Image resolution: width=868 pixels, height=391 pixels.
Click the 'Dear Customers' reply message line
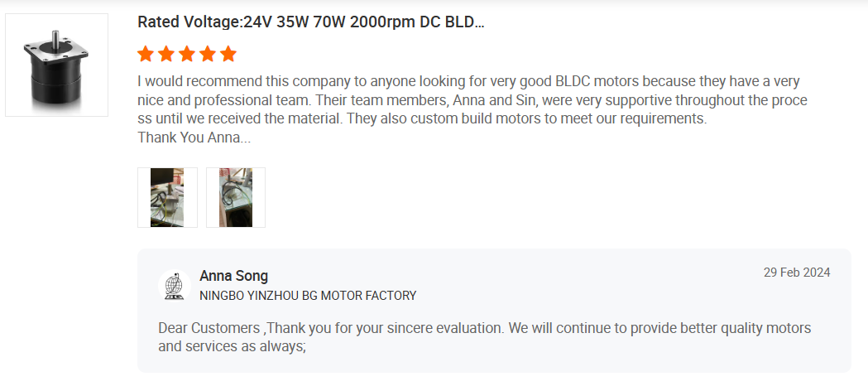(484, 328)
